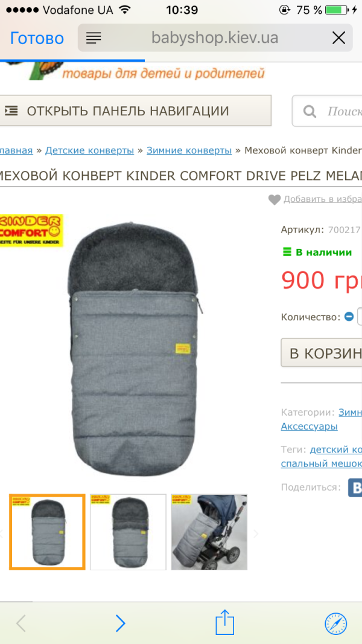Image resolution: width=362 pixels, height=644 pixels.
Task: Tap the reader view lines icon
Action: [x=94, y=38]
